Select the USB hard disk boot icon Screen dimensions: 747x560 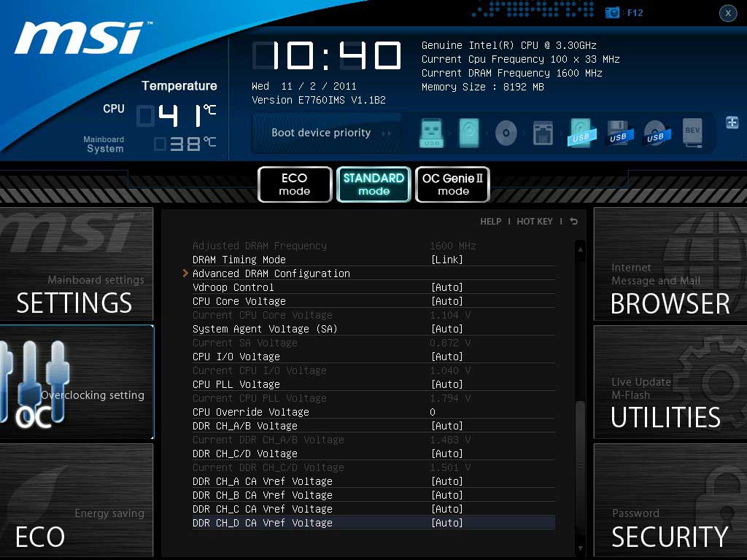pyautogui.click(x=581, y=133)
